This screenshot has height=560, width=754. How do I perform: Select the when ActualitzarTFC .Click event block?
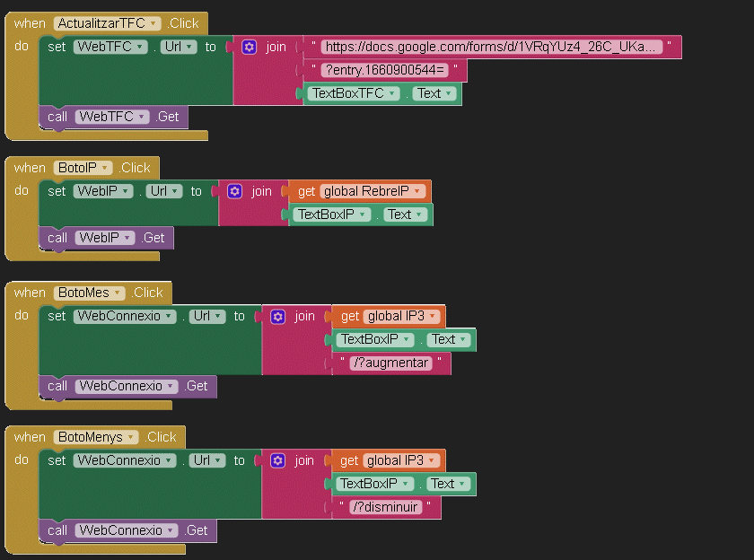[x=31, y=23]
